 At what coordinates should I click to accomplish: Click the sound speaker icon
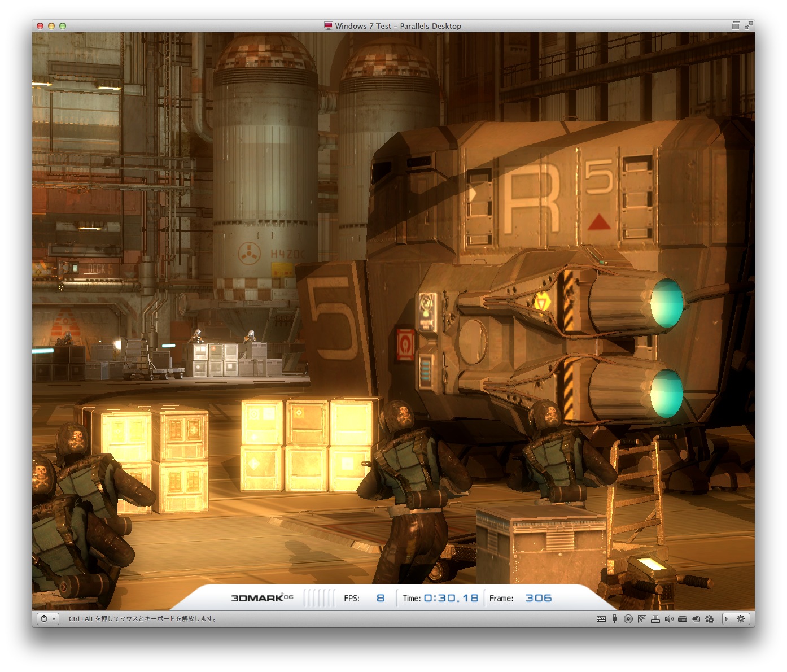click(x=669, y=619)
